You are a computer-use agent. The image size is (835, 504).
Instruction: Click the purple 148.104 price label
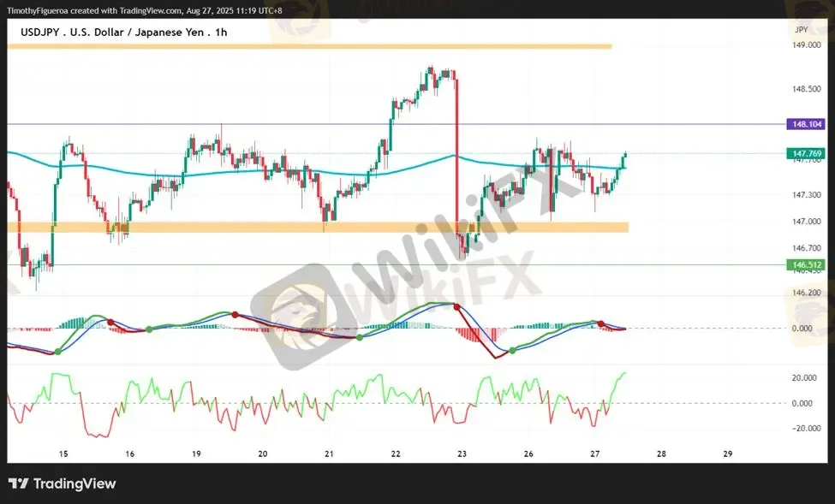(x=807, y=124)
